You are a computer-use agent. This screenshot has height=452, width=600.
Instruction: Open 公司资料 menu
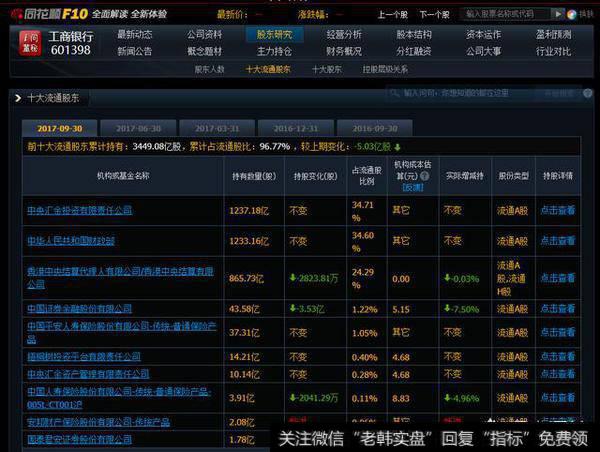click(x=204, y=35)
